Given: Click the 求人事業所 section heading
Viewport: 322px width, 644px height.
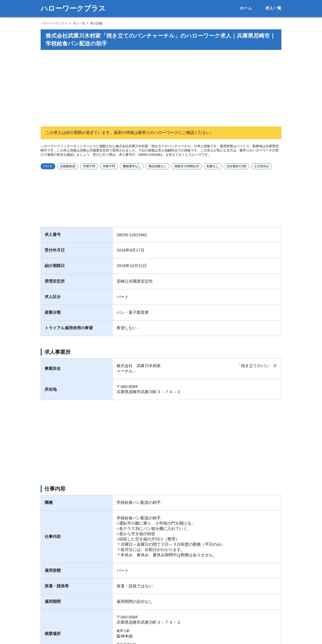Looking at the screenshot, I should (57, 352).
